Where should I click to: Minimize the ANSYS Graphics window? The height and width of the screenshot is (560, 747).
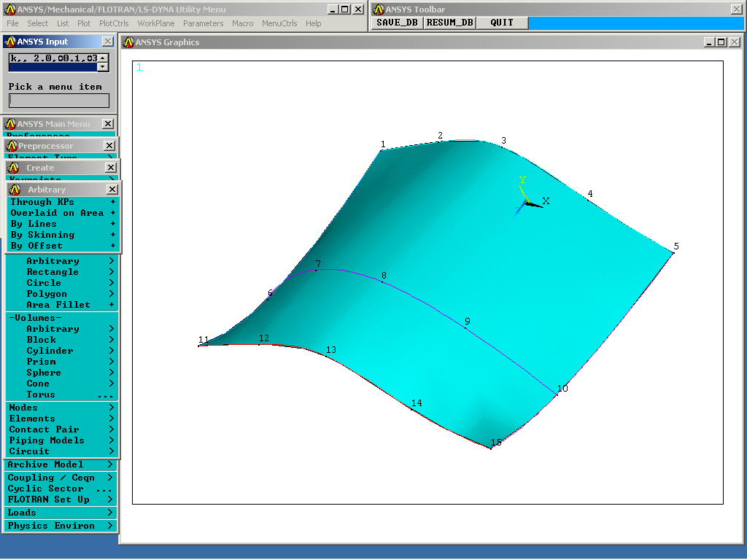coord(709,42)
